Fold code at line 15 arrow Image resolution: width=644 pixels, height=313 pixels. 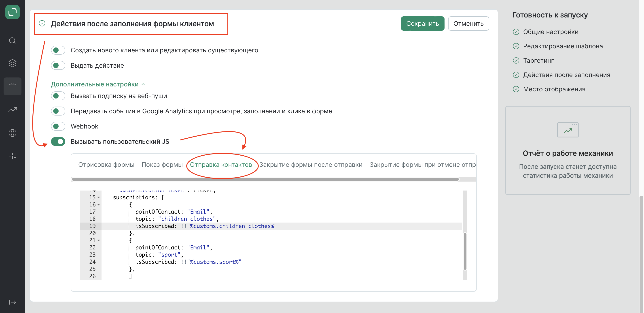tap(99, 197)
